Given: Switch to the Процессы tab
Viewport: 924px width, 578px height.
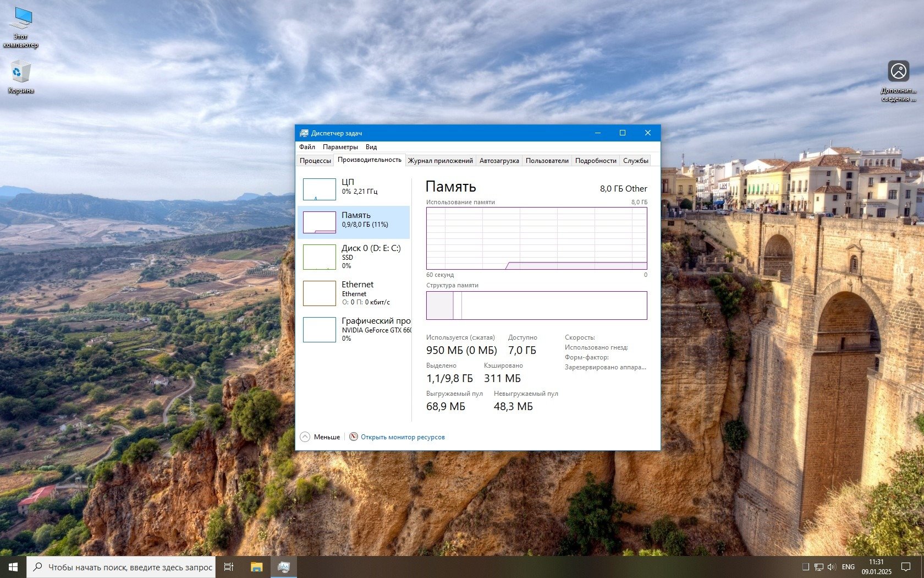Looking at the screenshot, I should 315,161.
